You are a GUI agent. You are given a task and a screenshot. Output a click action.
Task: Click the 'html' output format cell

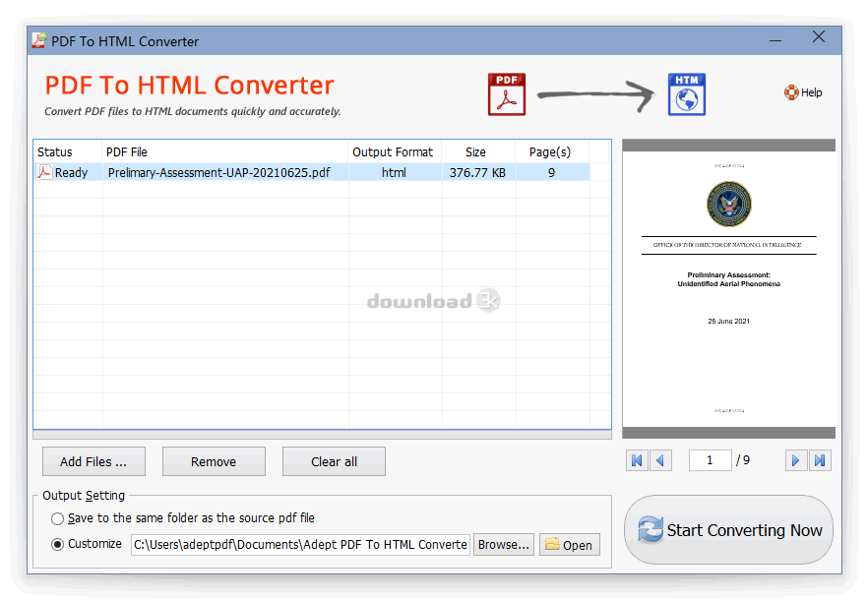tap(394, 172)
